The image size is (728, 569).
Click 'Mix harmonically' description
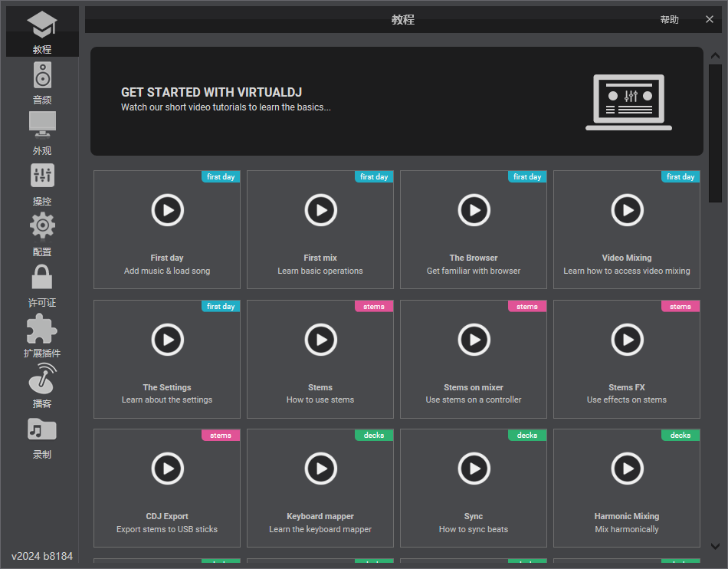coord(627,529)
